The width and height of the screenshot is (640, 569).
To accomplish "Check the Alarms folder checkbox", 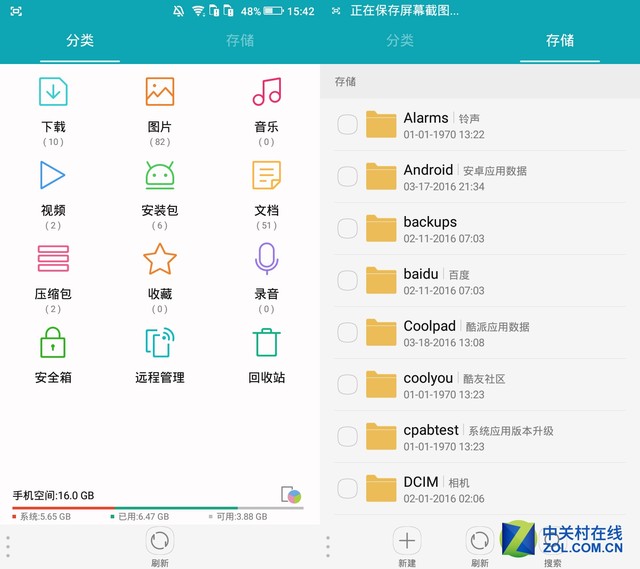I will pos(347,125).
